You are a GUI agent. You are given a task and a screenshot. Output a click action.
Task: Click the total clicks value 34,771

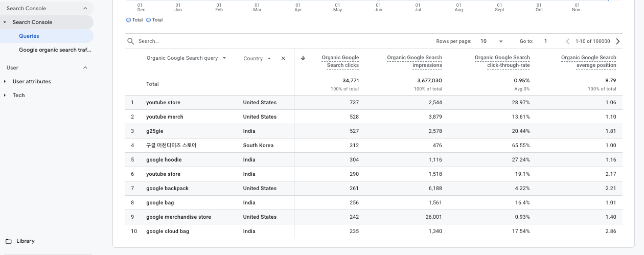(x=351, y=81)
